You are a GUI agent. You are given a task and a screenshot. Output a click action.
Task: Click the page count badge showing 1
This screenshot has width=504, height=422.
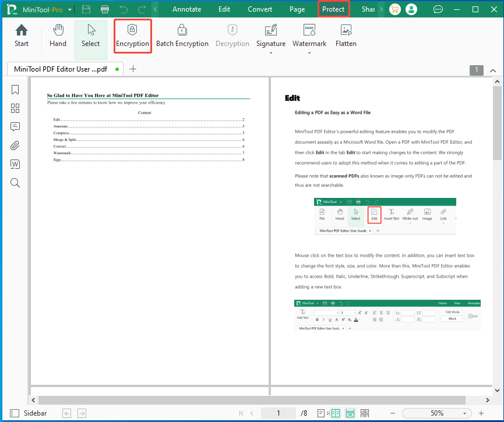477,70
